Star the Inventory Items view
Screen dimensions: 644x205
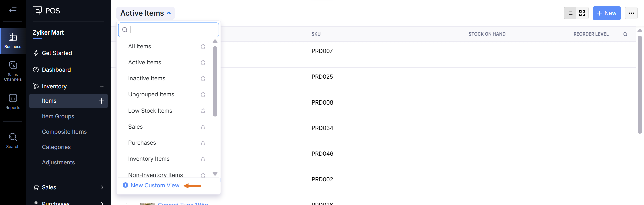[203, 159]
